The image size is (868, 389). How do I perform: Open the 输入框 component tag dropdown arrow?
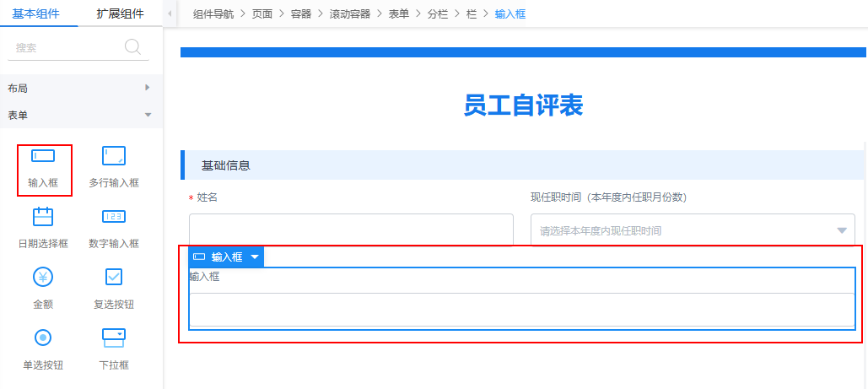255,257
